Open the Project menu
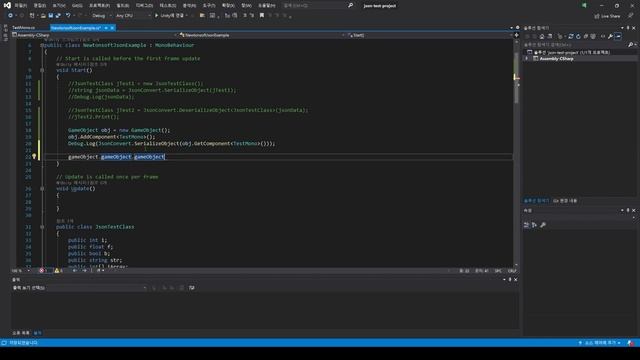Viewport: 640px width, 360px height. (x=99, y=5)
